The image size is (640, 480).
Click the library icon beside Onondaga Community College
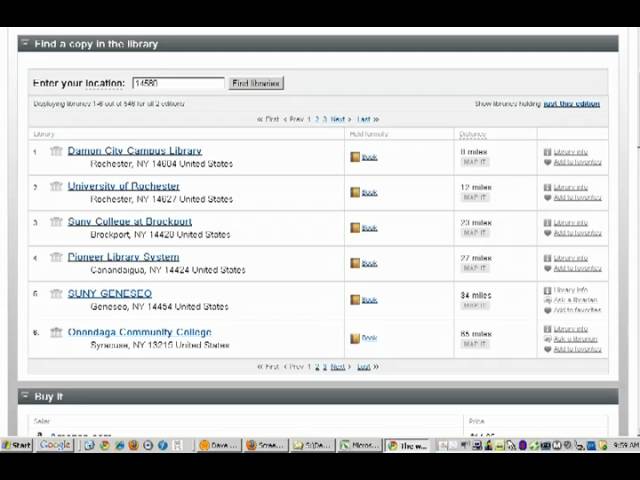click(56, 332)
